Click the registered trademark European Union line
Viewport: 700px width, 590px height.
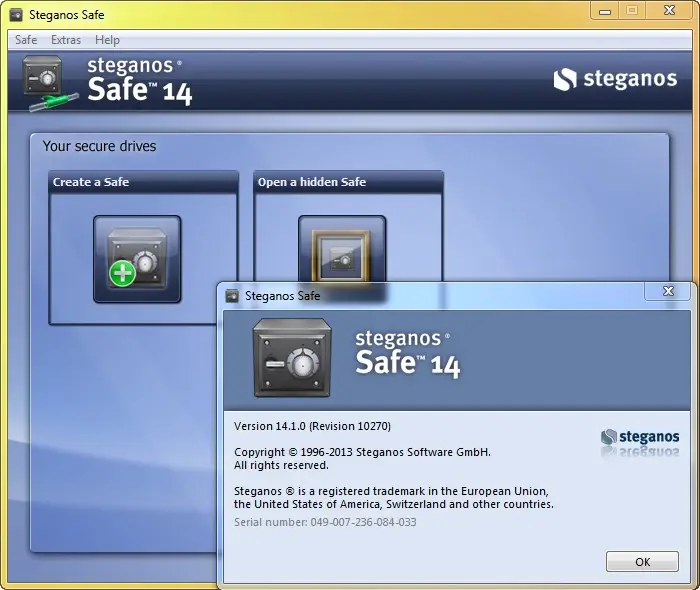coord(391,491)
